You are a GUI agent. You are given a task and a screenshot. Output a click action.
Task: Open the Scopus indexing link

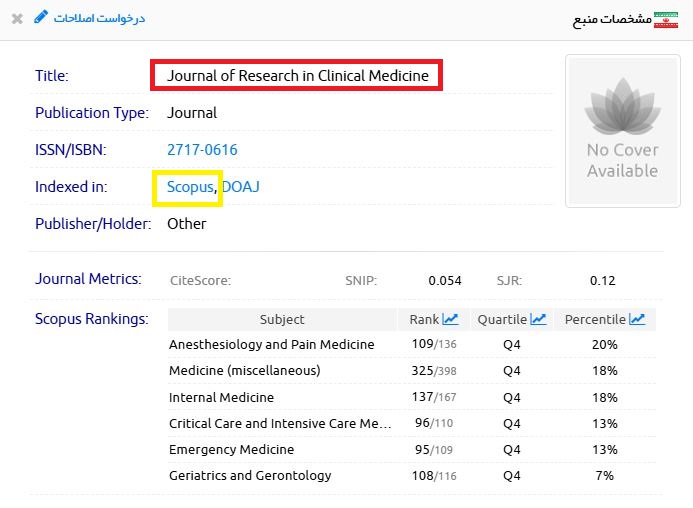(x=190, y=187)
